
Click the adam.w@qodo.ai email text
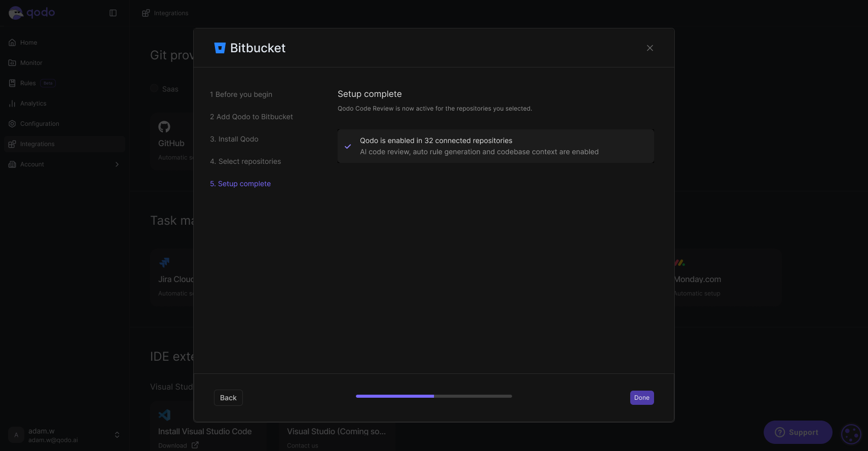coord(53,440)
